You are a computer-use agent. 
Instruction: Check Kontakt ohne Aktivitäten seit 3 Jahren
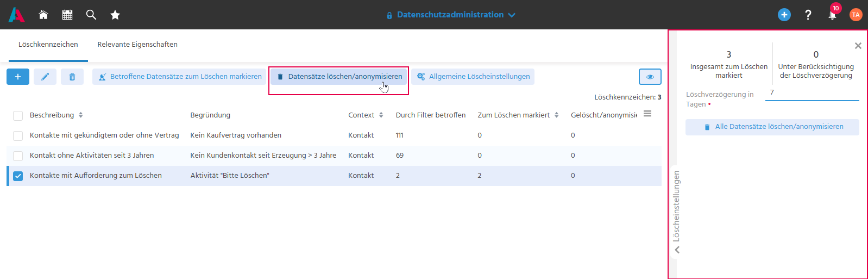tap(18, 156)
